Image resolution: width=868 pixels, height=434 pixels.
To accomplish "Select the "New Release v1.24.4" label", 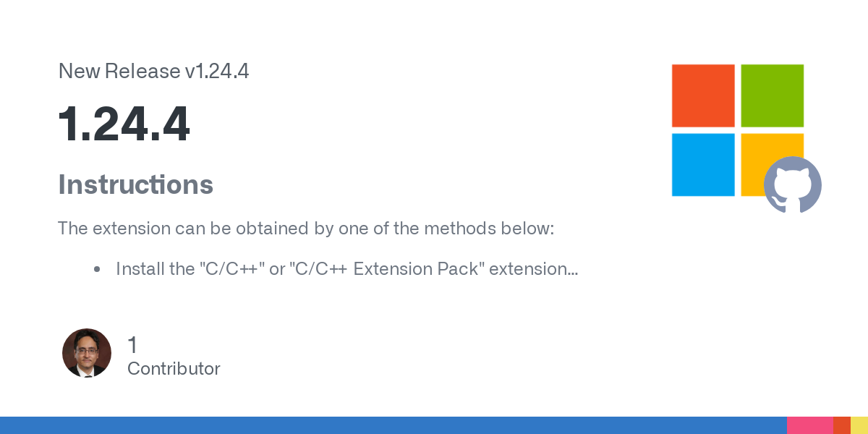I will coord(153,71).
